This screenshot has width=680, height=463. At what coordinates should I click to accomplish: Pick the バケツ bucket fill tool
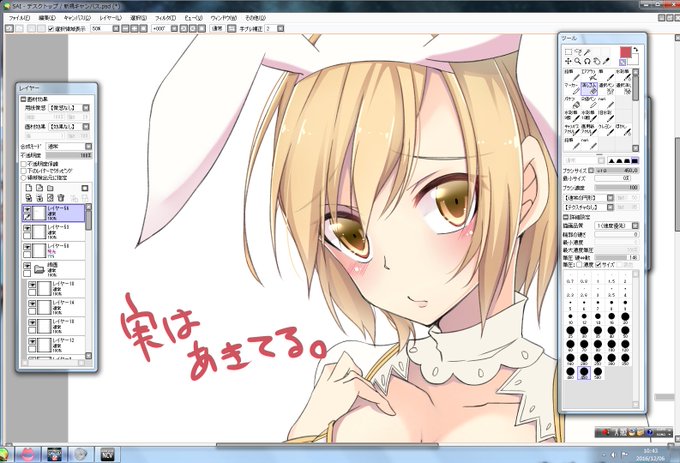[x=572, y=102]
